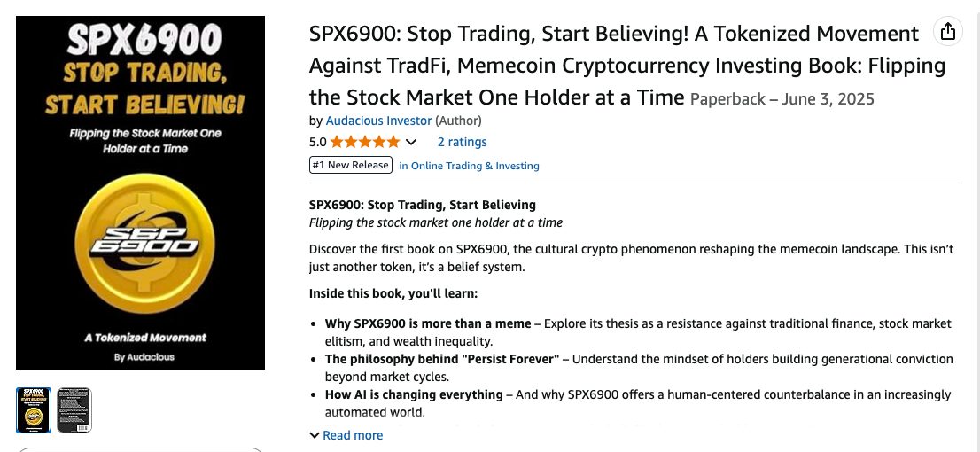Select the back cover thumbnail
Screen dimensions: 980x452
tap(74, 410)
